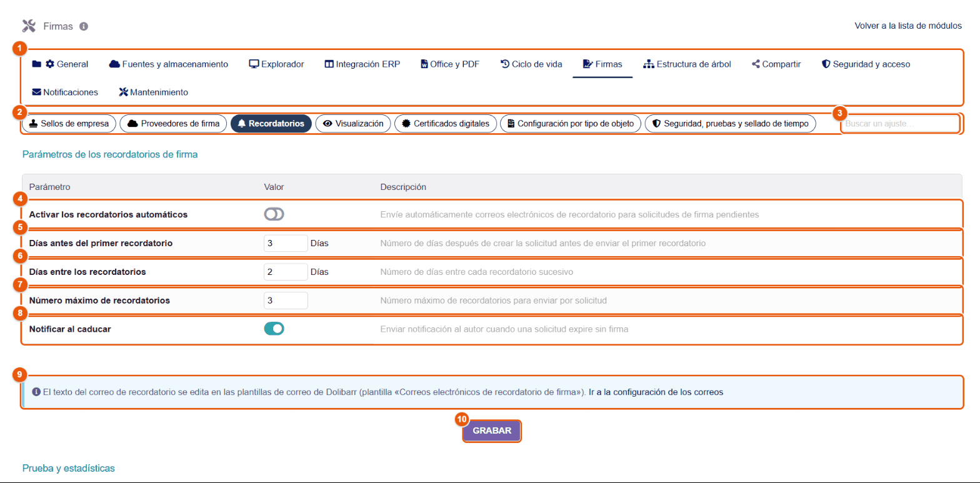Open the Visualización section
The width and height of the screenshot is (980, 483).
[x=353, y=124]
